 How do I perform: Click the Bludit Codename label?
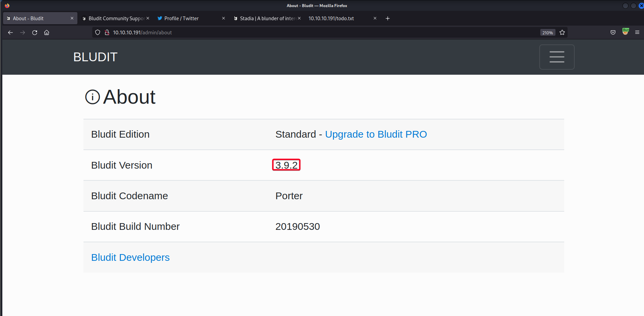tap(129, 196)
